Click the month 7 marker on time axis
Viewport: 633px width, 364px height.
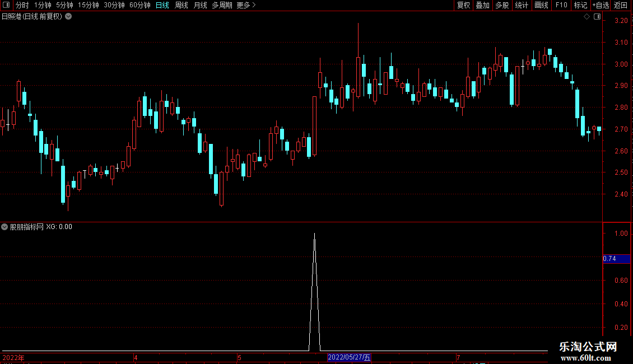pos(458,357)
